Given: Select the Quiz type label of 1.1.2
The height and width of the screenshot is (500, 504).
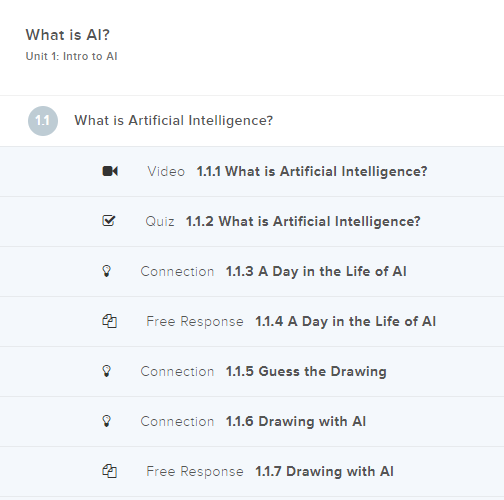Looking at the screenshot, I should [x=160, y=221].
